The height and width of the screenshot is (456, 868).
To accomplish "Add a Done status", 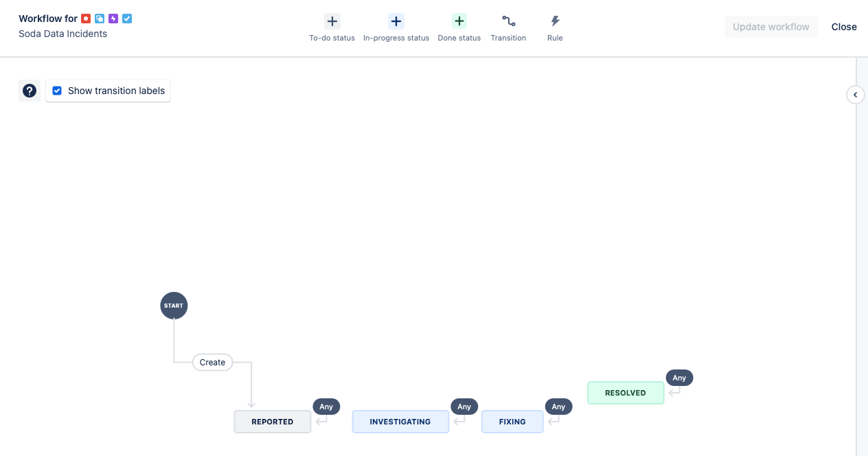I will [459, 21].
